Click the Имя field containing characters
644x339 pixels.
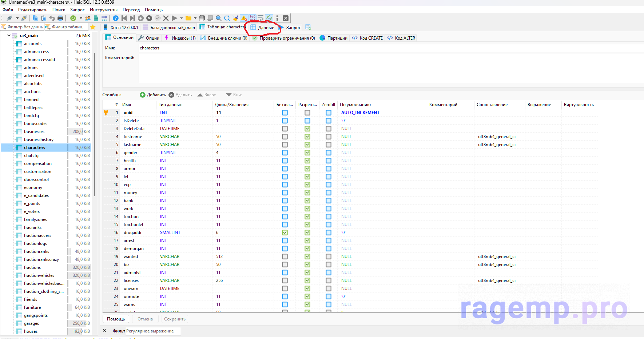(391, 48)
